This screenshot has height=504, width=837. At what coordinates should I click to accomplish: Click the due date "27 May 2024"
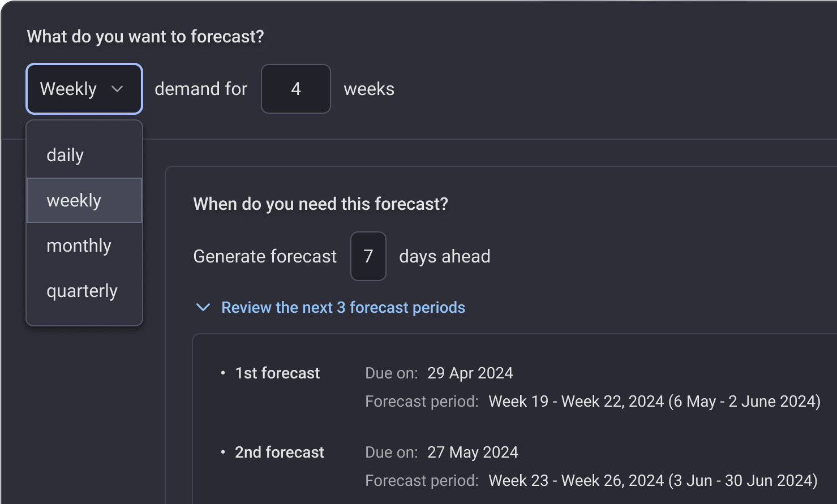(473, 452)
